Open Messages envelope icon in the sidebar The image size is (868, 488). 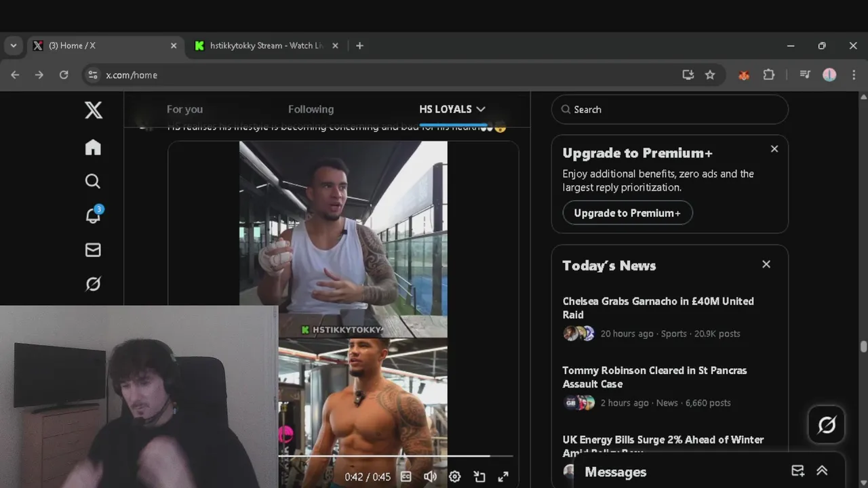pos(93,250)
